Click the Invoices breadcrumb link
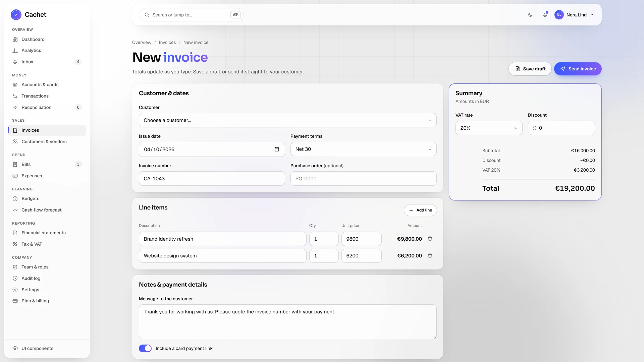The image size is (644, 362). click(x=167, y=43)
